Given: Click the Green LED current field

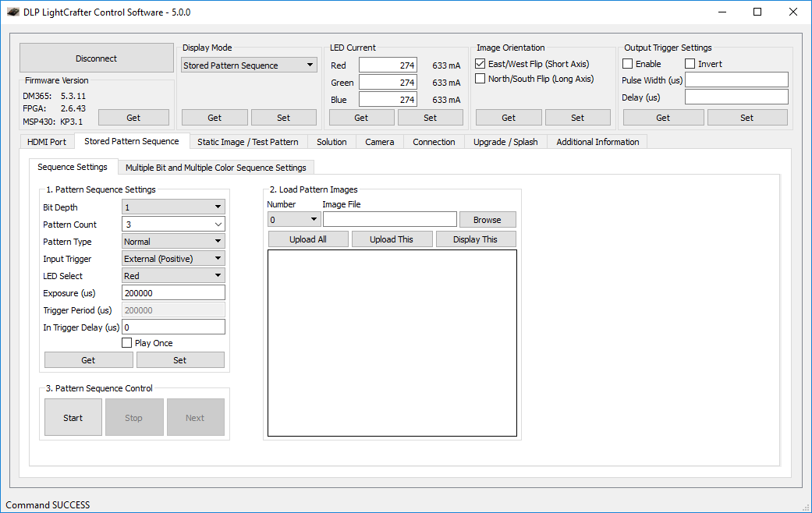Looking at the screenshot, I should (x=388, y=83).
